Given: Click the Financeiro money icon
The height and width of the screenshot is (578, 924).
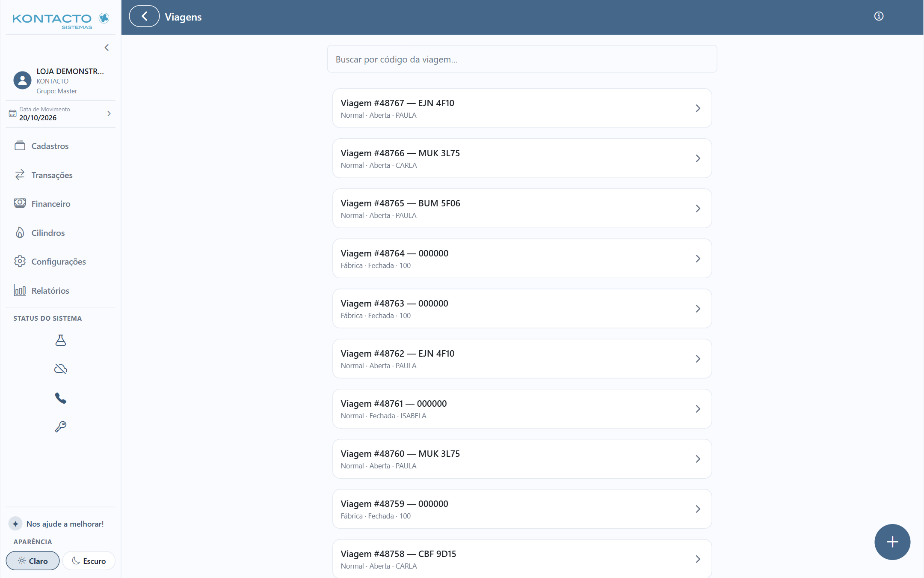Looking at the screenshot, I should tap(20, 204).
